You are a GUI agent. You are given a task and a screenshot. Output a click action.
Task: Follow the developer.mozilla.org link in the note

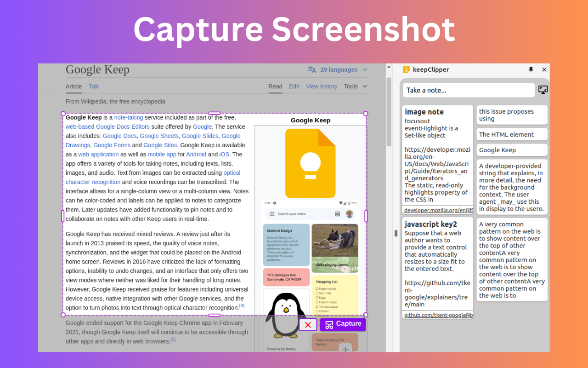437,210
